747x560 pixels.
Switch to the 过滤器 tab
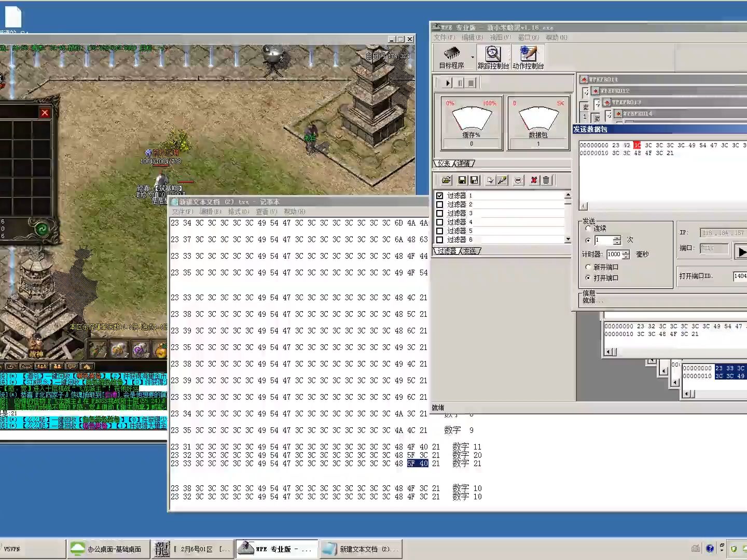click(x=447, y=251)
